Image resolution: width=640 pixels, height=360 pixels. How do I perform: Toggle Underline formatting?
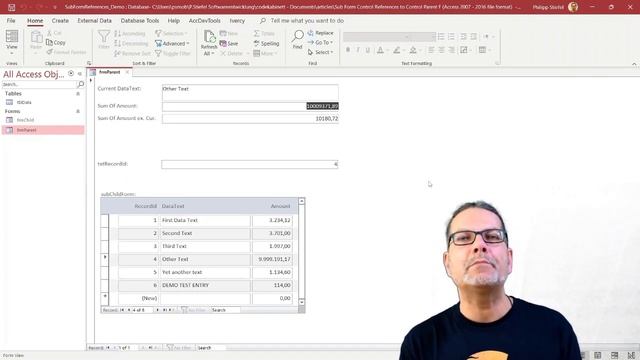[367, 50]
